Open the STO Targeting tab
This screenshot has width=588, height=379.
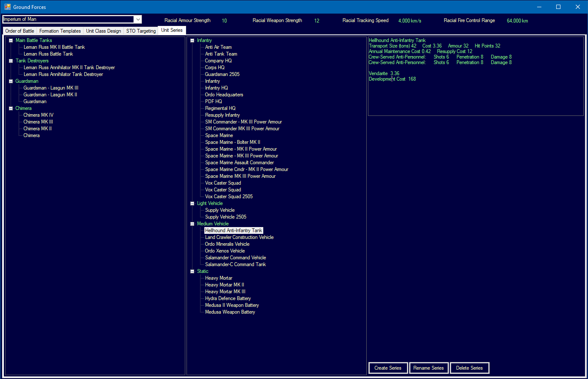pyautogui.click(x=141, y=31)
